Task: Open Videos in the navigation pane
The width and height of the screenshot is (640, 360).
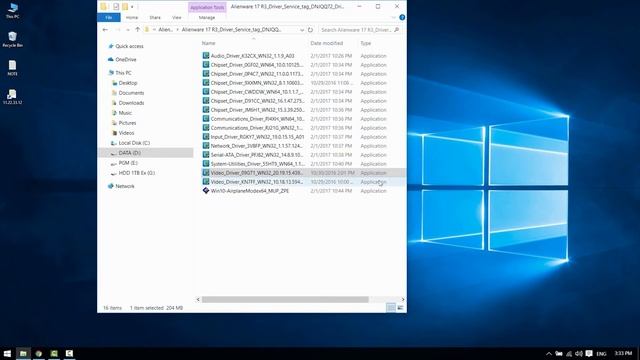Action: (126, 133)
